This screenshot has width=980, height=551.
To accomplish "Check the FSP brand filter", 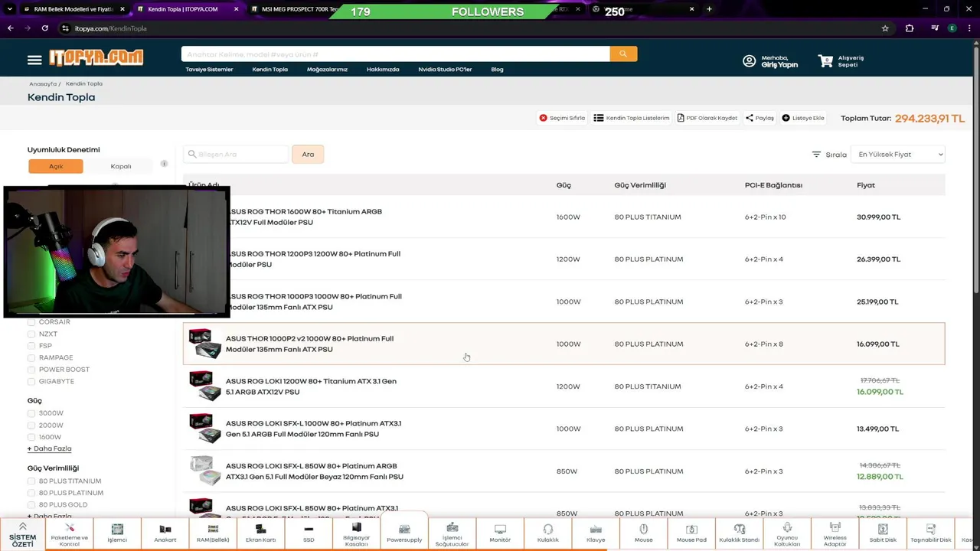I will (31, 346).
